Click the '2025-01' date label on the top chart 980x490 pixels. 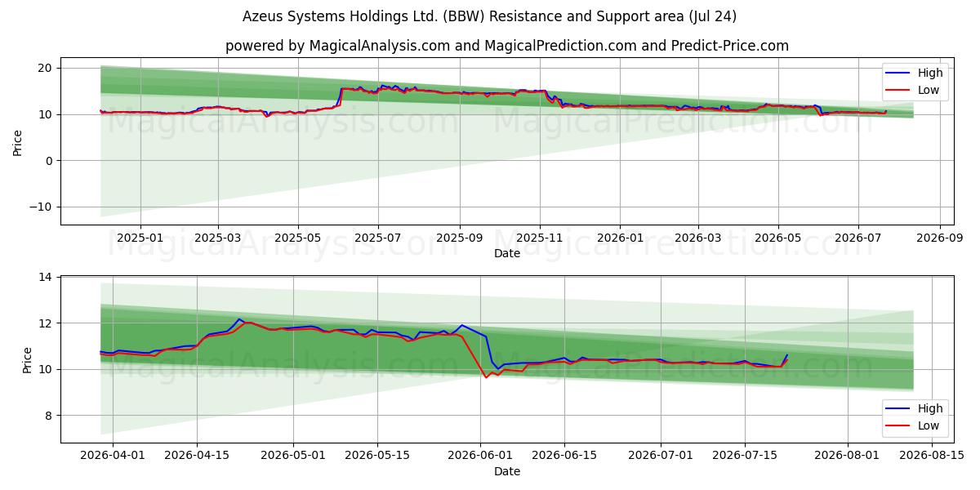[x=140, y=238]
